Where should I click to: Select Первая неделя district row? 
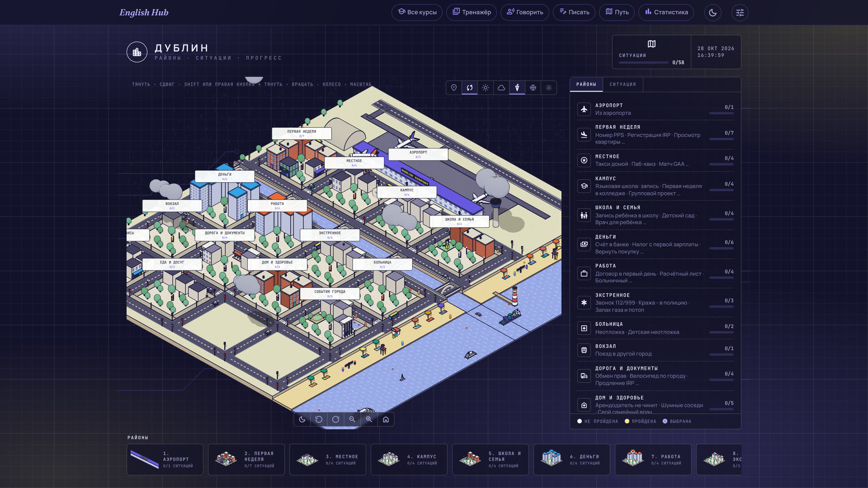(655, 134)
